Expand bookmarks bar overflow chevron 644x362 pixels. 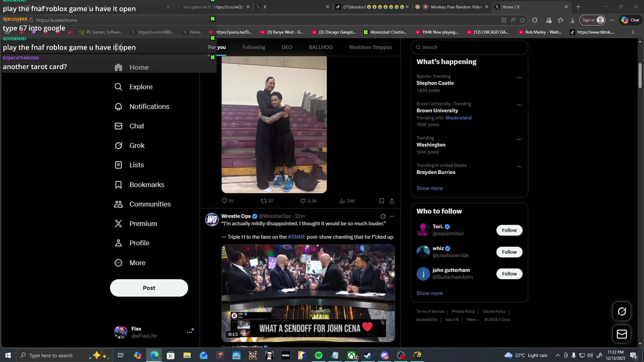click(x=633, y=32)
